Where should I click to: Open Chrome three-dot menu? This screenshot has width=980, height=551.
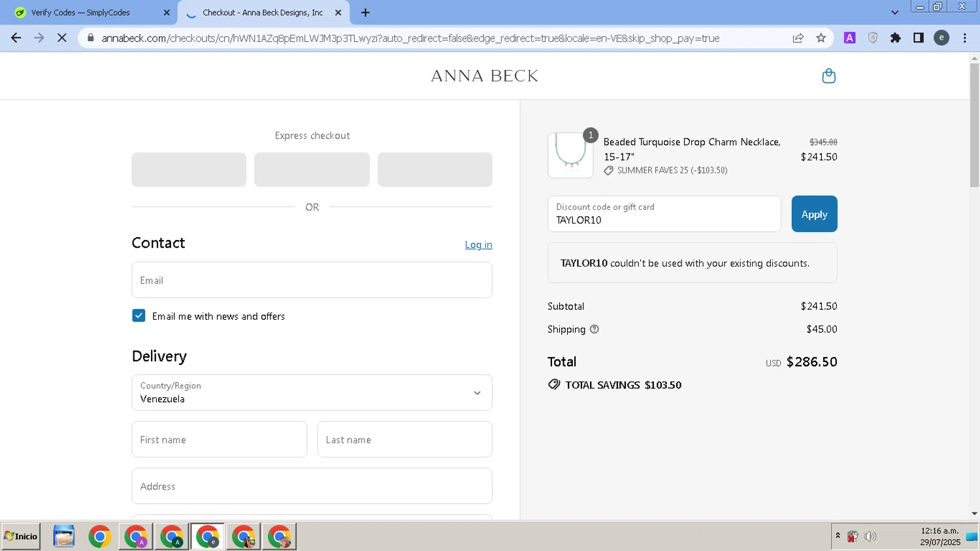click(x=965, y=38)
